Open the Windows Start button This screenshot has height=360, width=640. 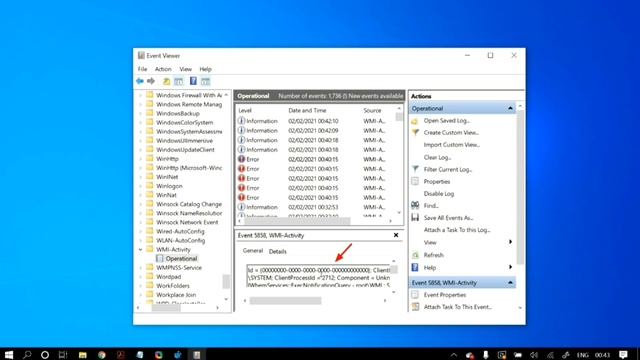(x=9, y=354)
